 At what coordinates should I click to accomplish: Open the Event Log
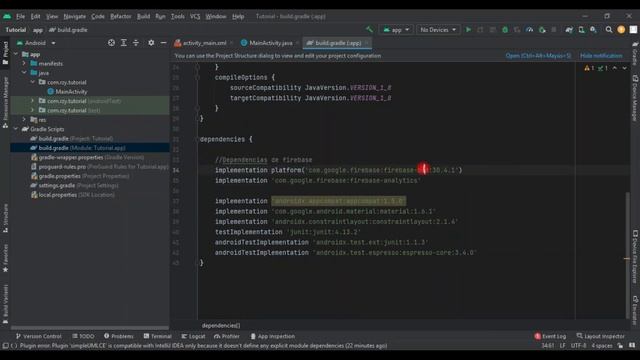point(550,336)
